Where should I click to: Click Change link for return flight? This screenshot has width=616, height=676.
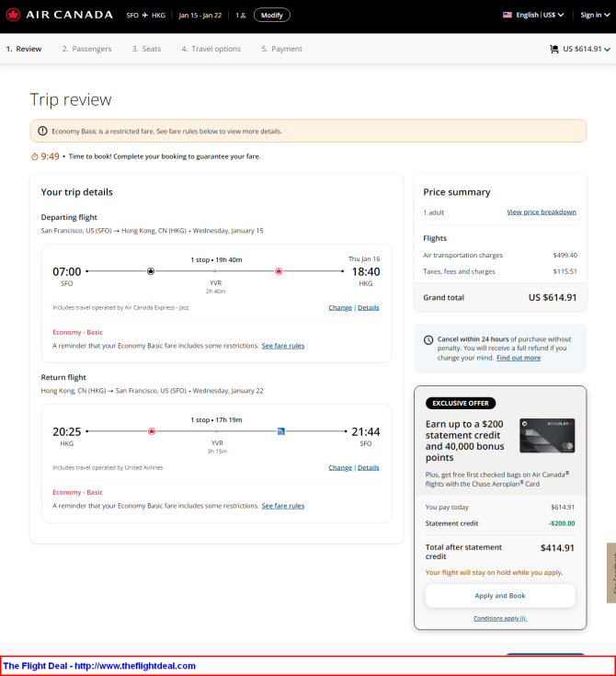point(340,468)
